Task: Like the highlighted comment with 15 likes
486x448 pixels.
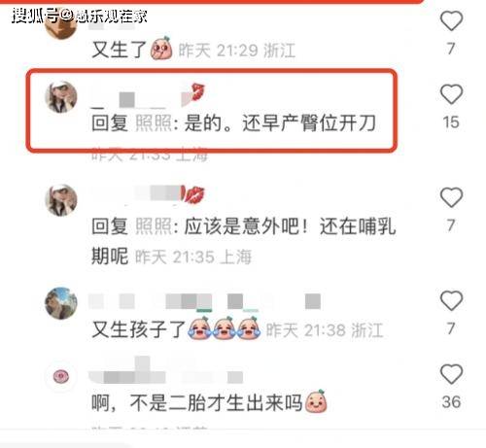Action: coord(451,94)
